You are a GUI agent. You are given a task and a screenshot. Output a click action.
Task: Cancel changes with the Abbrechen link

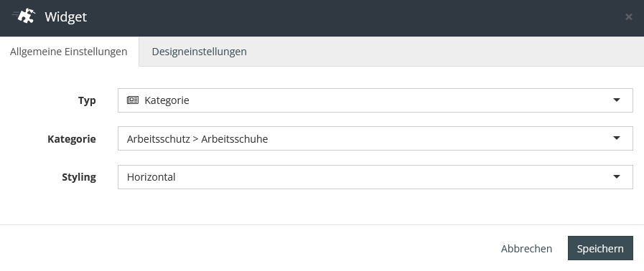526,249
